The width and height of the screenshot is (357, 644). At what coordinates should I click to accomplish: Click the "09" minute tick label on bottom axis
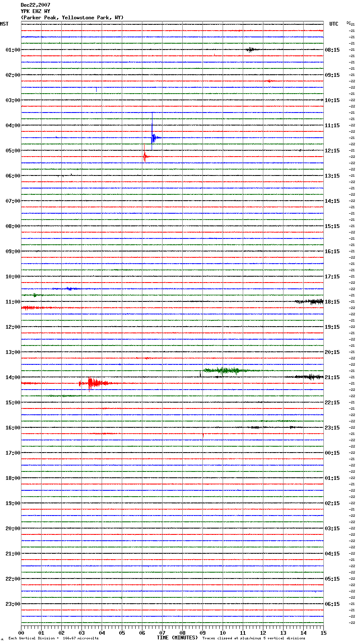[202, 633]
